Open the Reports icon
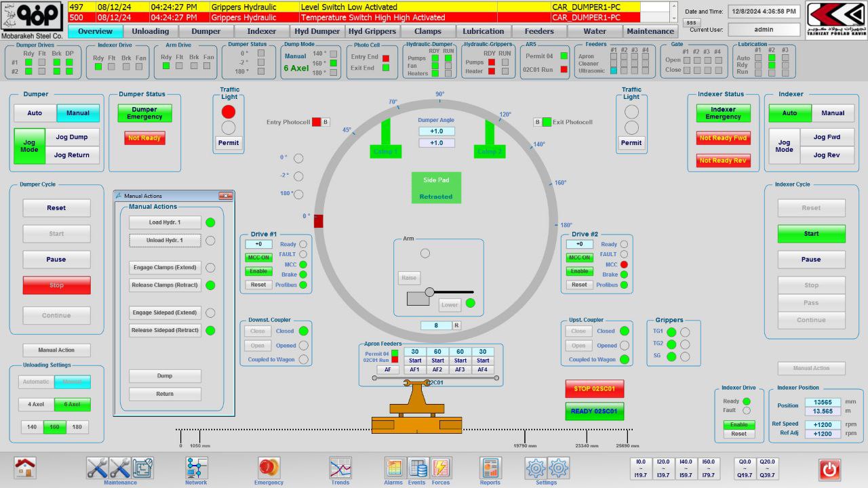Viewport: 868px width, 488px height. coord(490,468)
